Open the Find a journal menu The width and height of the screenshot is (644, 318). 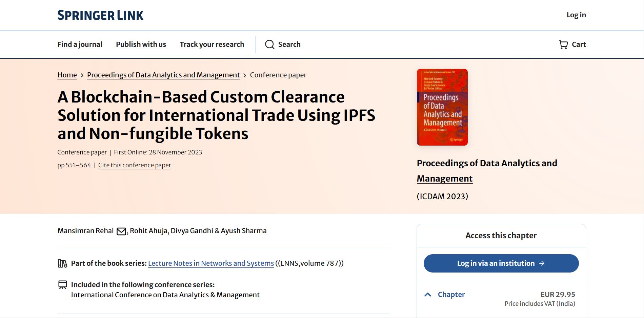(x=80, y=44)
